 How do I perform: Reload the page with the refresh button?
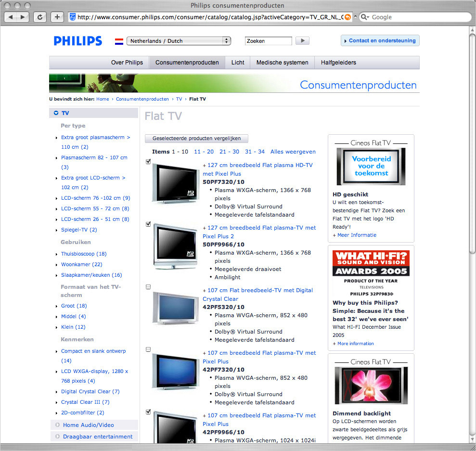(x=39, y=17)
